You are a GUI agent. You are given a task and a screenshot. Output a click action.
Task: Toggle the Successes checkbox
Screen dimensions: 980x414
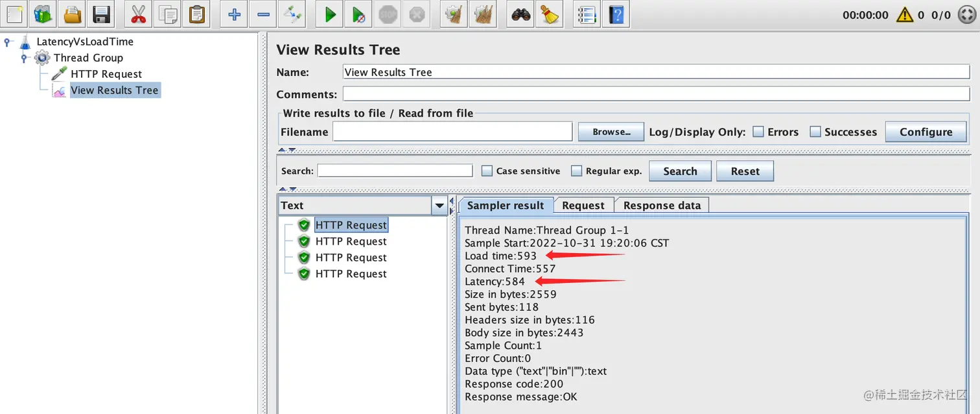[815, 132]
